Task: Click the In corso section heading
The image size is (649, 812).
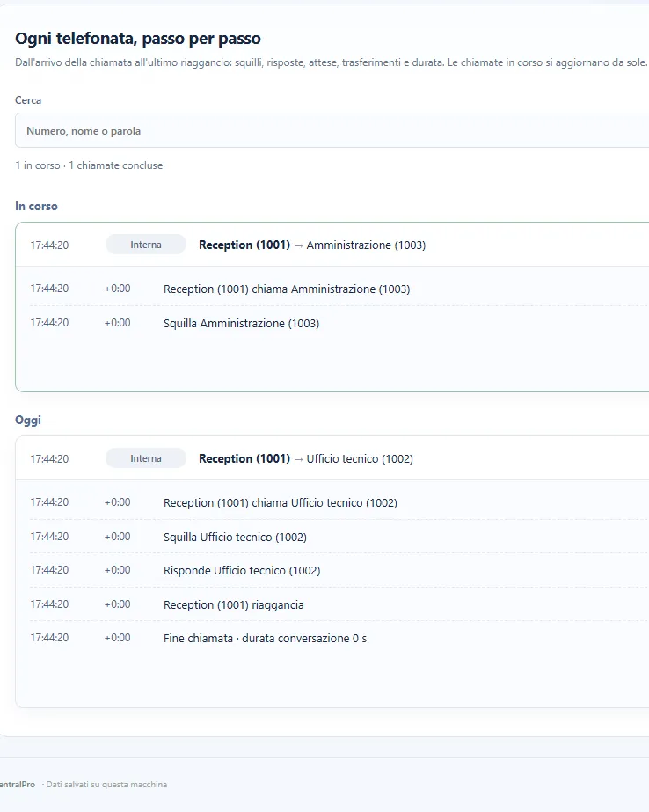Action: click(36, 206)
